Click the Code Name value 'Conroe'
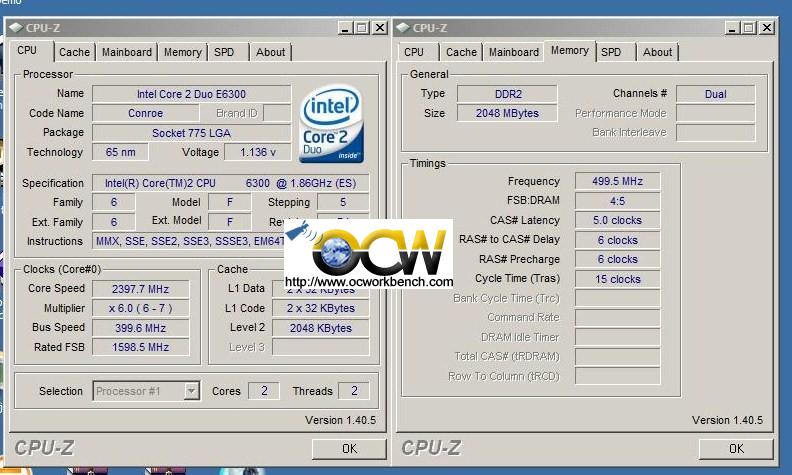Screen dimensions: 792x475 click(145, 113)
